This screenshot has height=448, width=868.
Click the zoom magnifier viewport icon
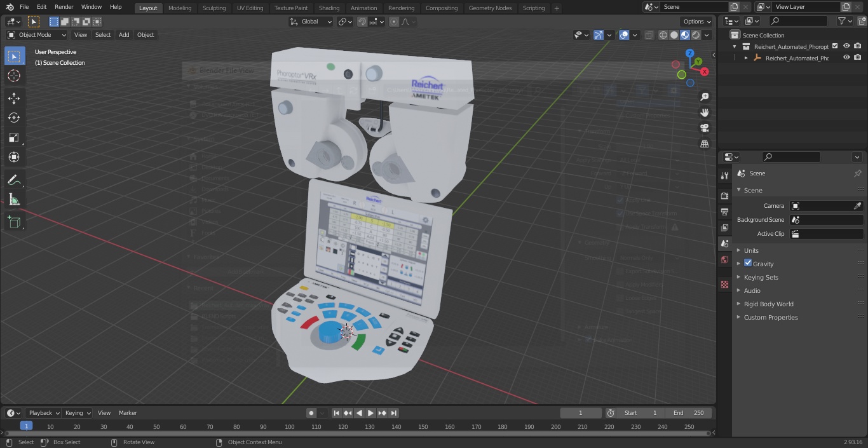click(704, 97)
